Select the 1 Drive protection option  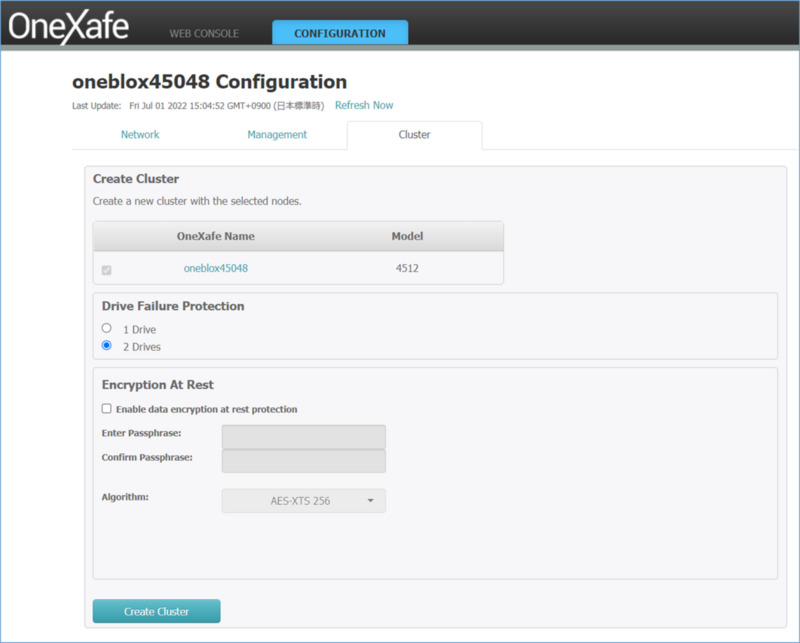pyautogui.click(x=107, y=328)
